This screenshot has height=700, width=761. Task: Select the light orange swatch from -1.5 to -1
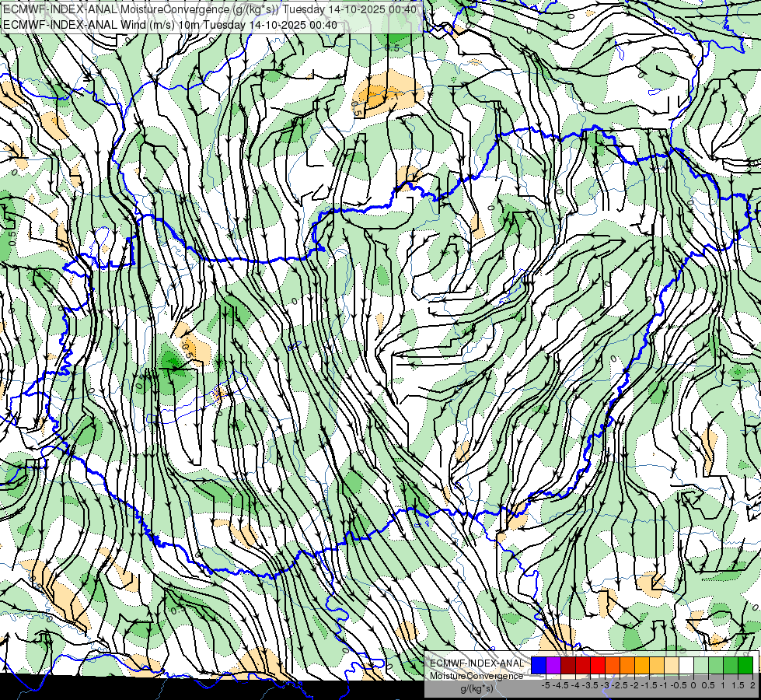point(657,665)
